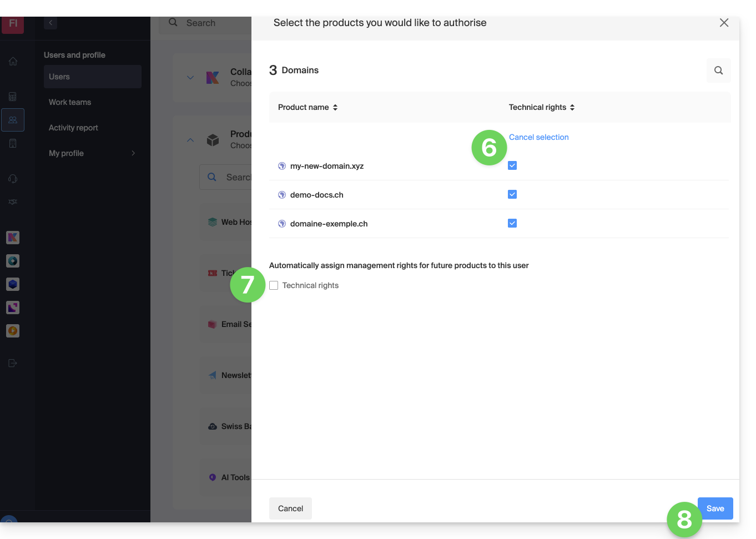Sort by Technical rights column

[541, 107]
